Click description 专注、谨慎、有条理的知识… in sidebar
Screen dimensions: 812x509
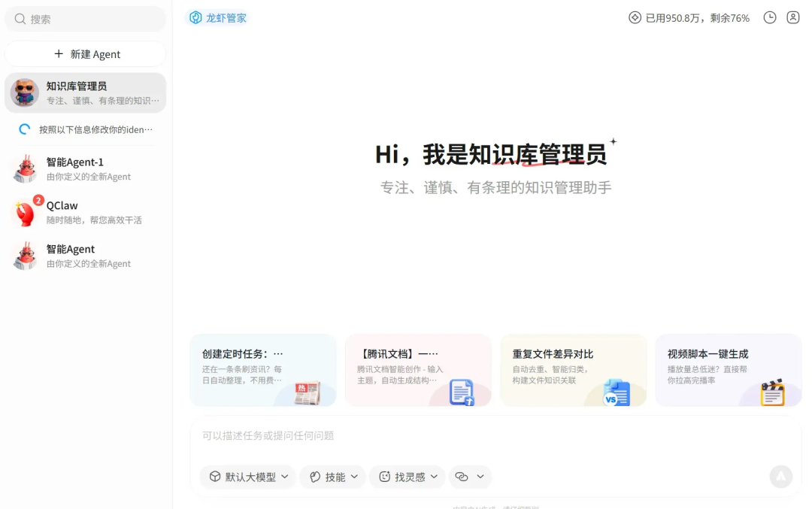[103, 101]
